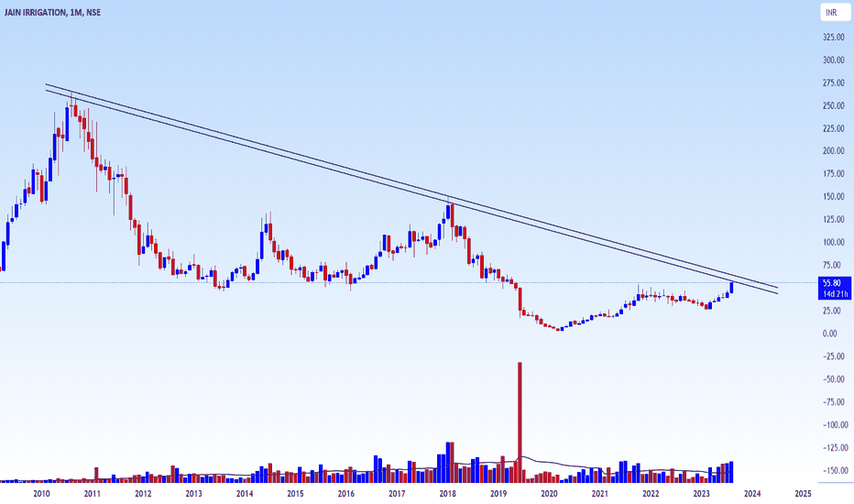This screenshot has width=854, height=504.
Task: Click the 2013 label on time axis
Action: point(193,494)
